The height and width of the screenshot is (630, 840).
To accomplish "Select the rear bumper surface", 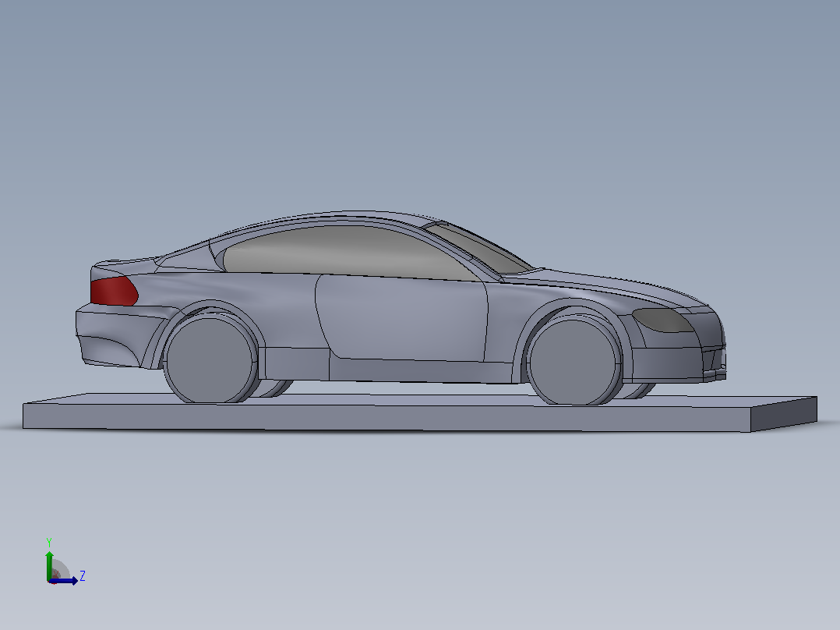I will pyautogui.click(x=121, y=335).
